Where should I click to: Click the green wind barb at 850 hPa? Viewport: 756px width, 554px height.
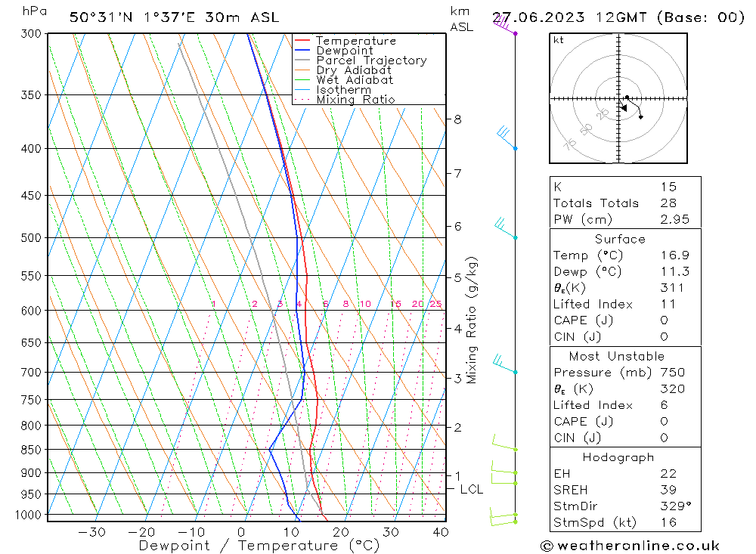tap(504, 443)
